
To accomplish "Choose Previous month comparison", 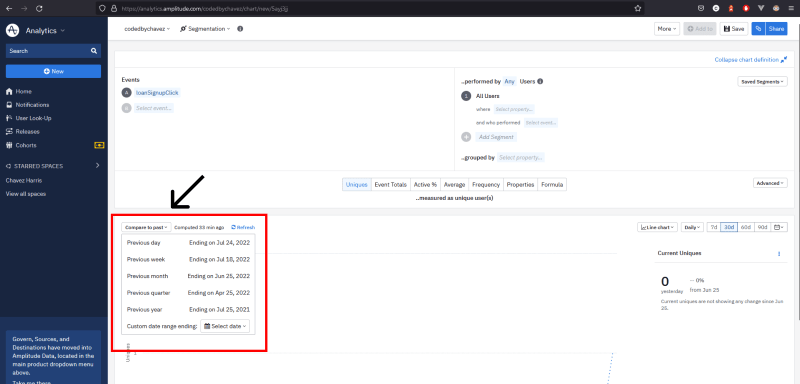I will [188, 276].
